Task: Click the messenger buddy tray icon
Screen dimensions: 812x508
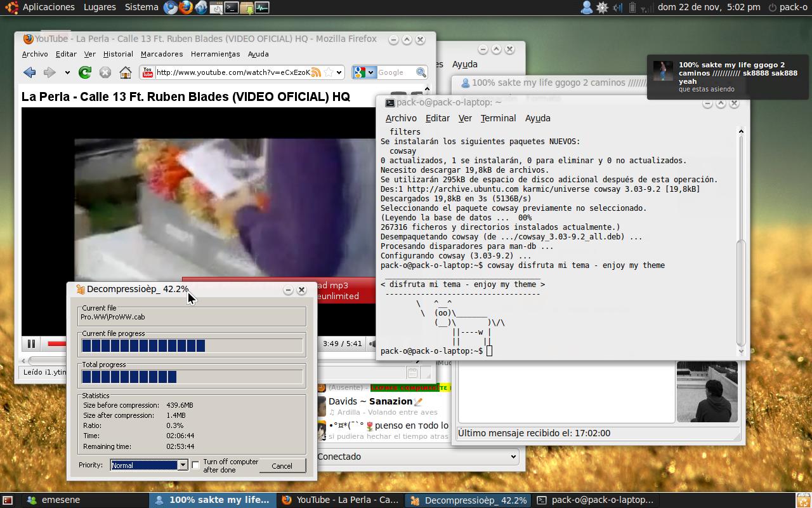Action: [587, 8]
